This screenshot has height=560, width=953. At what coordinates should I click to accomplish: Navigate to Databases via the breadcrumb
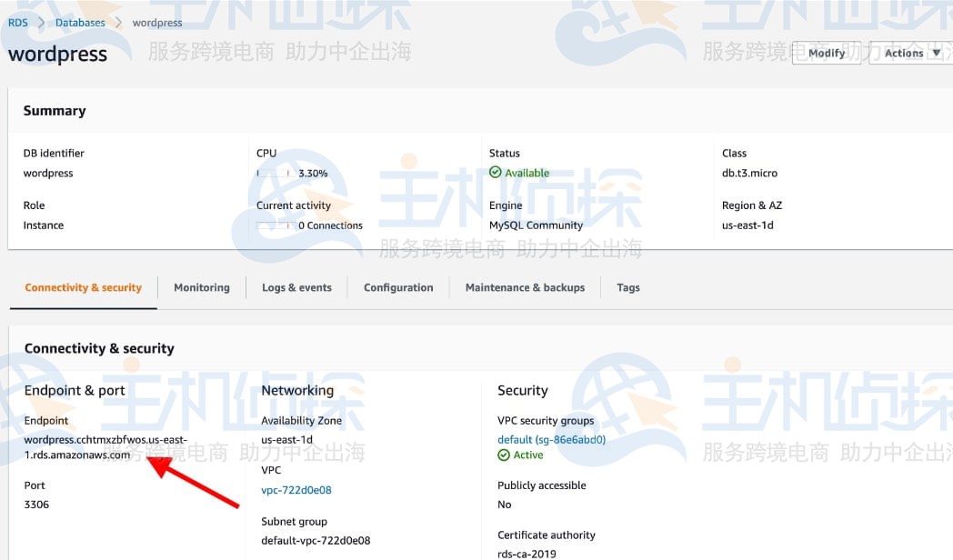[x=79, y=22]
